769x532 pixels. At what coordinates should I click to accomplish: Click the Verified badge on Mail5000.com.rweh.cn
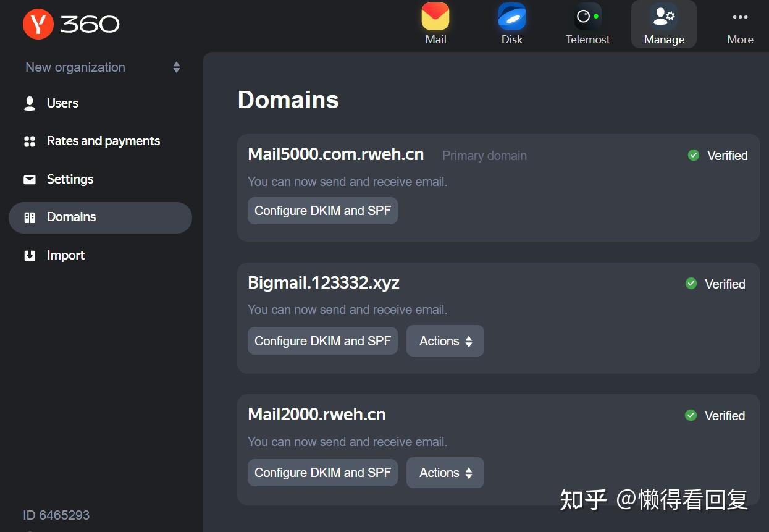pyautogui.click(x=718, y=155)
